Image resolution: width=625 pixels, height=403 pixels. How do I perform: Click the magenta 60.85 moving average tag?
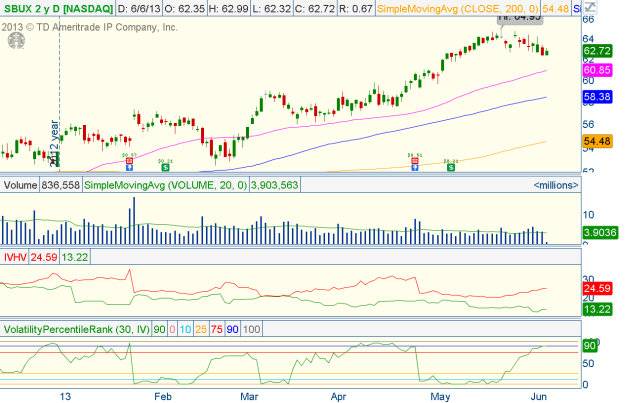[x=597, y=70]
